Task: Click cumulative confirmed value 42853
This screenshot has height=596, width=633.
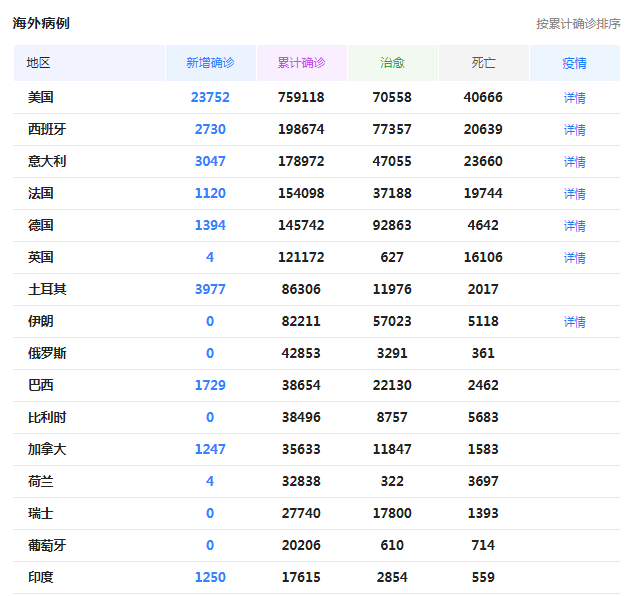Action: pos(301,353)
